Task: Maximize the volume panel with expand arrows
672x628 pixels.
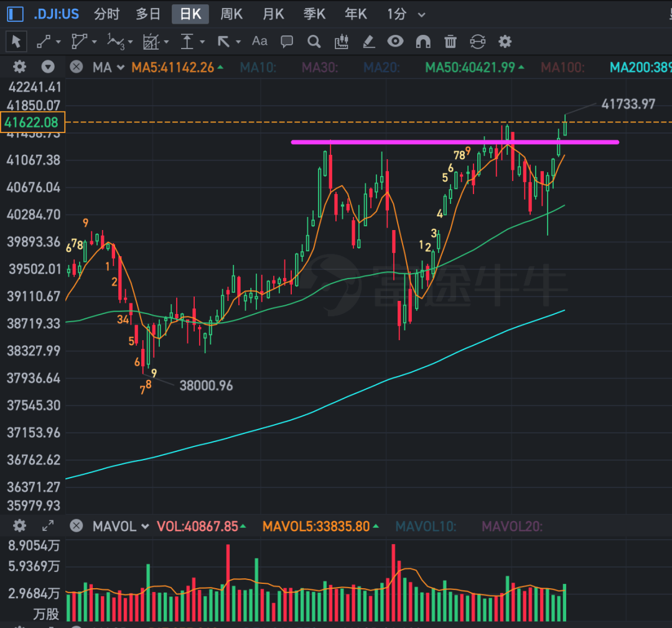Action: pos(48,526)
